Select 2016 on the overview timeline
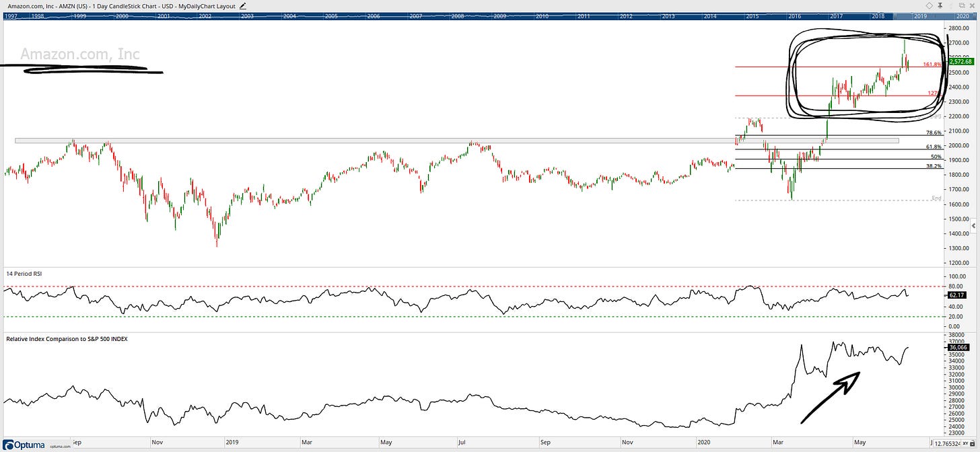This screenshot has width=980, height=452. point(794,15)
